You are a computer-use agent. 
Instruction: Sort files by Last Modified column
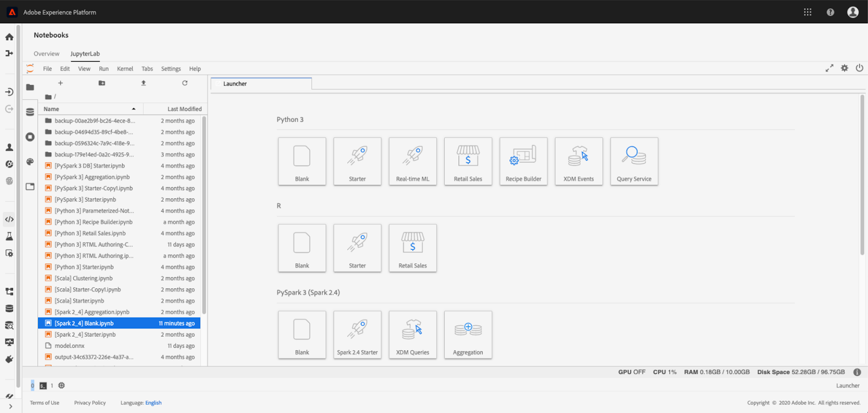175,109
